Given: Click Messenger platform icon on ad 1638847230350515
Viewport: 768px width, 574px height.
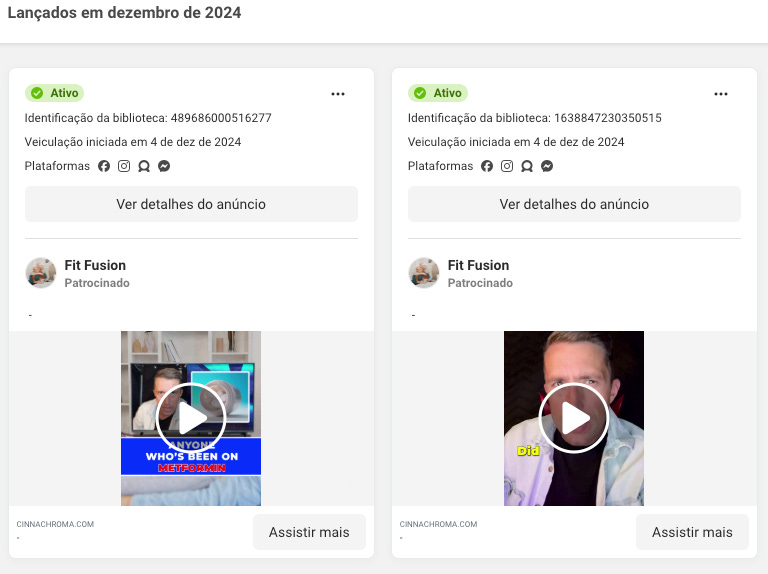Looking at the screenshot, I should [547, 166].
